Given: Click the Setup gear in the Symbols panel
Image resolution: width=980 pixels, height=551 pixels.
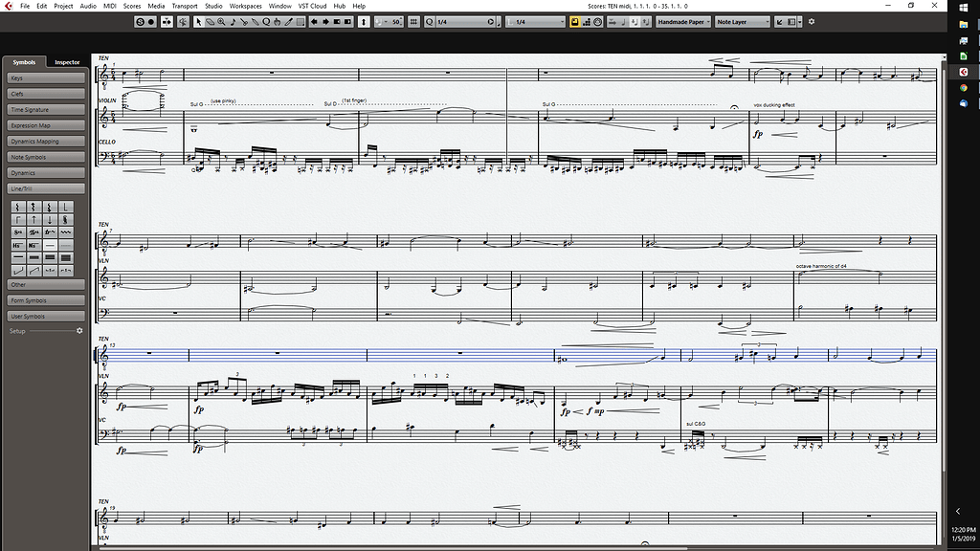Looking at the screenshot, I should point(80,330).
